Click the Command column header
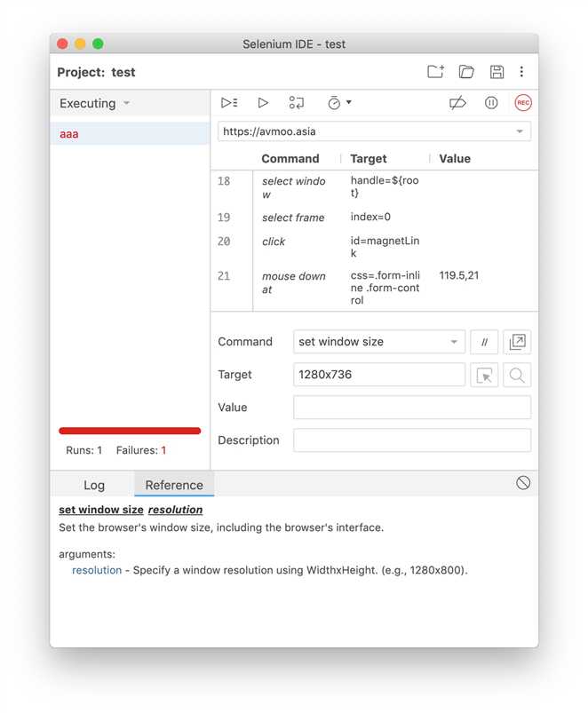Viewport: 588px width, 713px height. (290, 159)
